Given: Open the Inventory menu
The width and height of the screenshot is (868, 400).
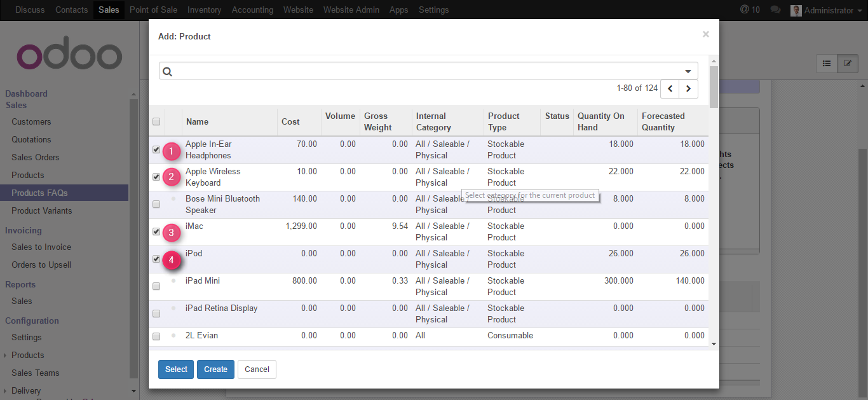Looking at the screenshot, I should point(204,10).
